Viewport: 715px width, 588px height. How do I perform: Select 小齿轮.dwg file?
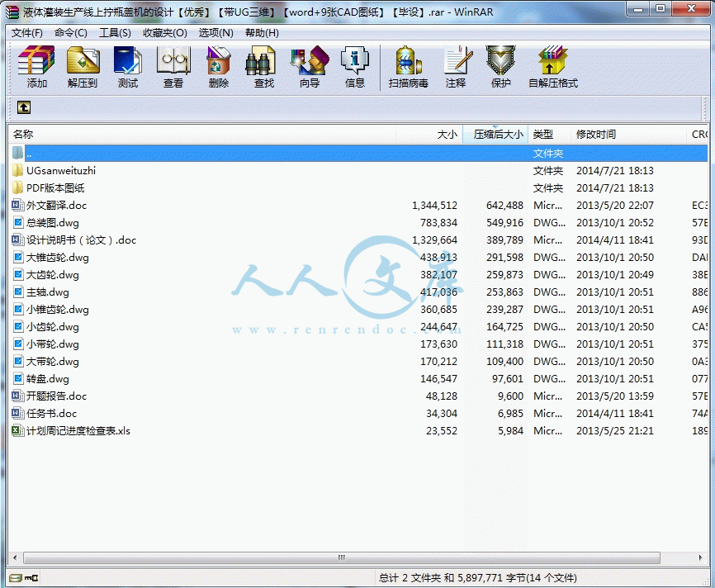[x=53, y=326]
